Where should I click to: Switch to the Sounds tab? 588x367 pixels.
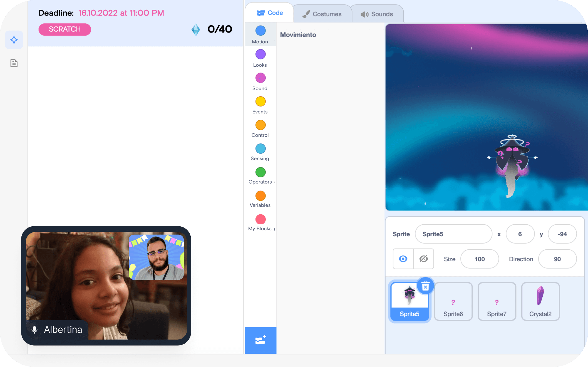pyautogui.click(x=377, y=14)
